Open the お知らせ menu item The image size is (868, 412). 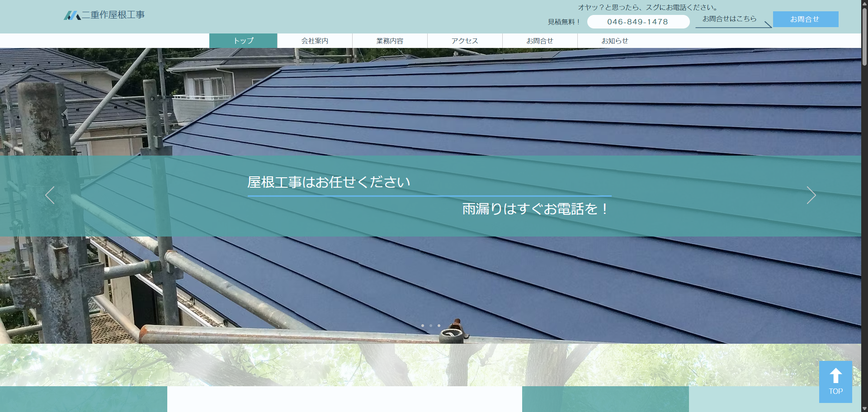(x=615, y=41)
